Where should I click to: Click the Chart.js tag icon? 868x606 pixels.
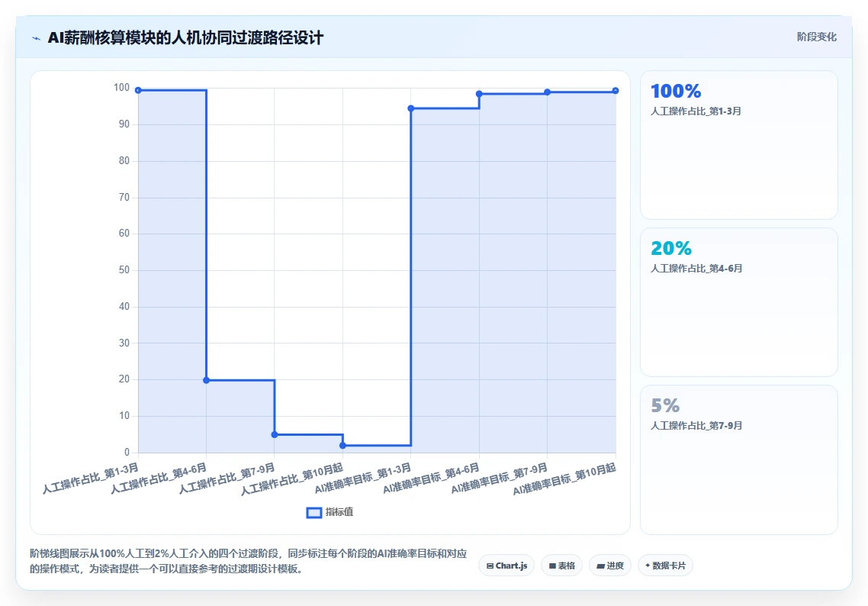(x=490, y=566)
